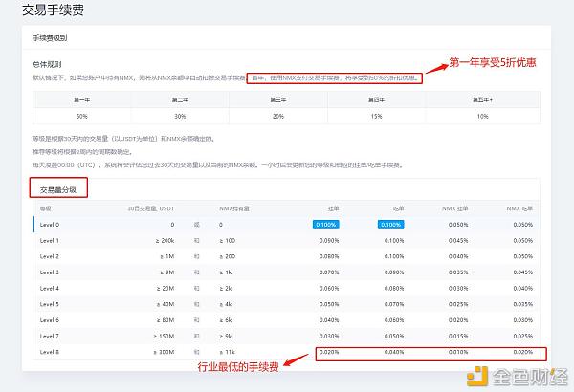Select the Level 8 row label

click(x=50, y=352)
